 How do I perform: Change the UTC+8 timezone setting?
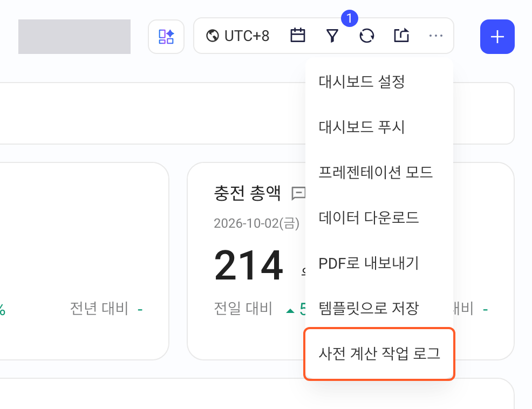238,36
